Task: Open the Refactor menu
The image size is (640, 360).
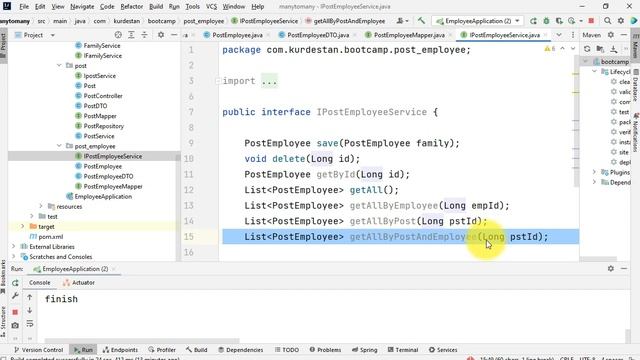Action: pyautogui.click(x=131, y=7)
